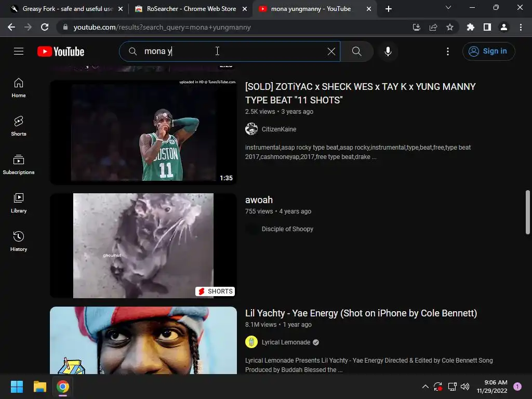Open Chrome profile icon
Viewport: 532px width, 399px height.
pyautogui.click(x=503, y=27)
